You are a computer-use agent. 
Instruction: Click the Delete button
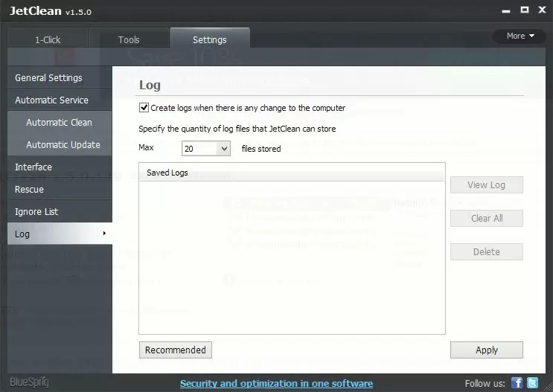[486, 251]
